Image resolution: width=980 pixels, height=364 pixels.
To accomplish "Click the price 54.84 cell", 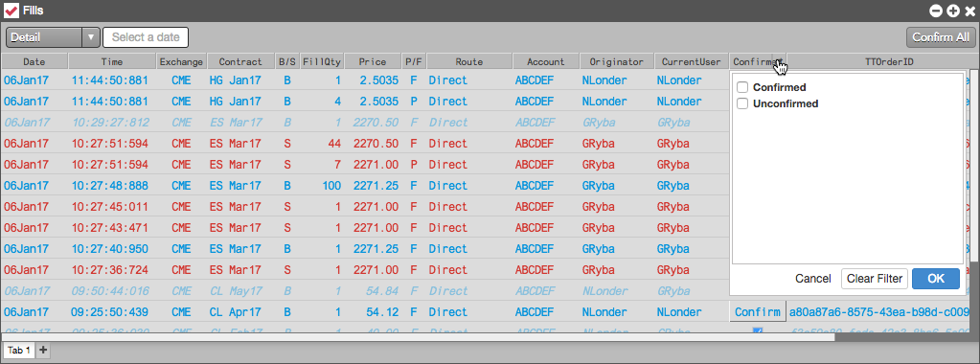I will [382, 291].
